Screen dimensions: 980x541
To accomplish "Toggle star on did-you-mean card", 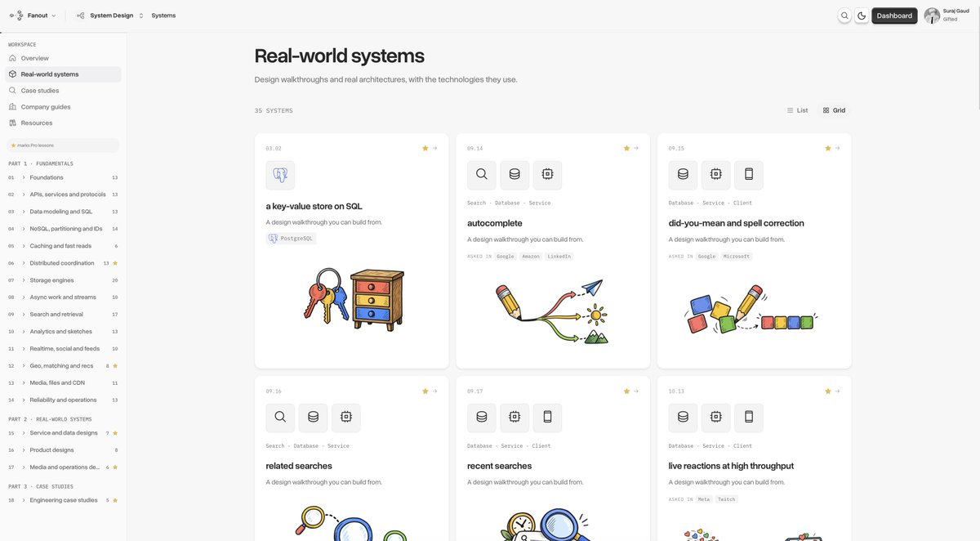I will [x=828, y=148].
